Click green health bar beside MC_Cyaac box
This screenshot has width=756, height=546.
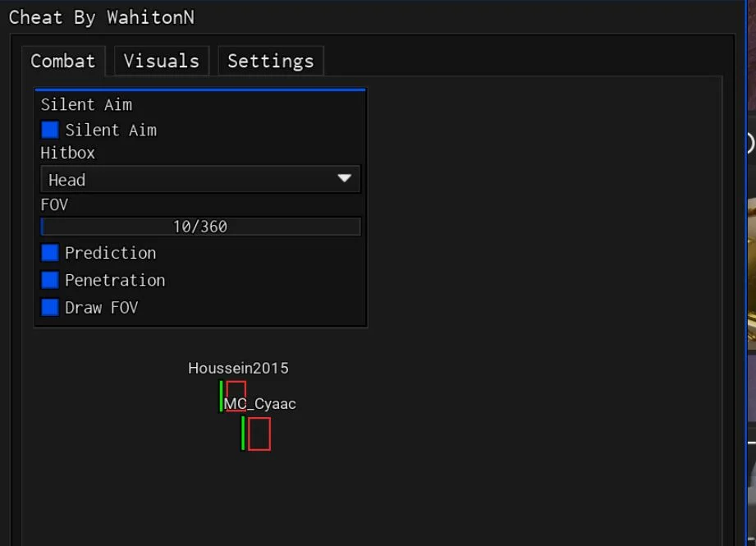[243, 434]
